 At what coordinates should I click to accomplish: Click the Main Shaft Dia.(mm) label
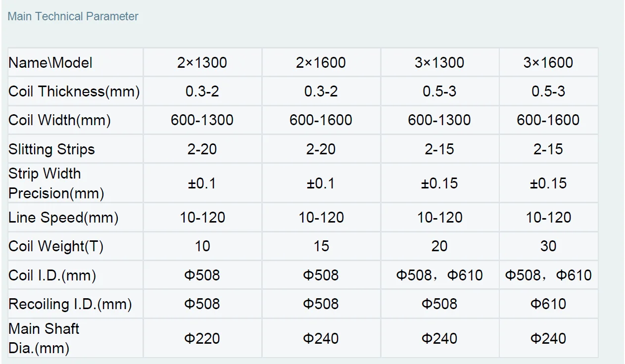tap(44, 338)
